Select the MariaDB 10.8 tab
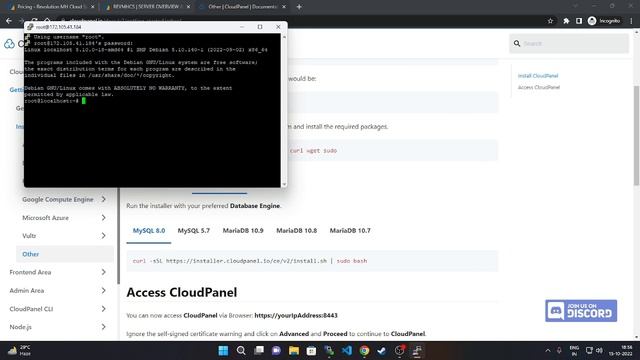The height and width of the screenshot is (360, 640). point(297,231)
